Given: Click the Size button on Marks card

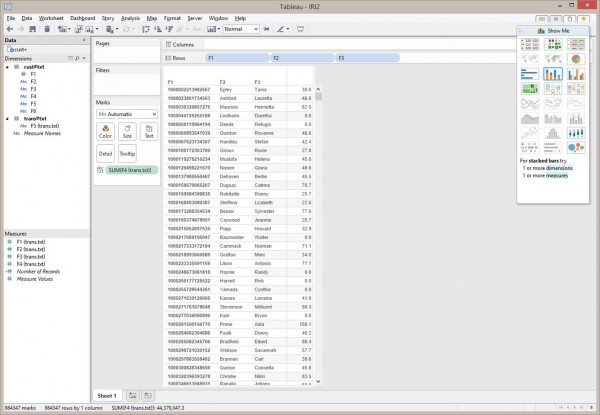Looking at the screenshot, I should point(127,132).
